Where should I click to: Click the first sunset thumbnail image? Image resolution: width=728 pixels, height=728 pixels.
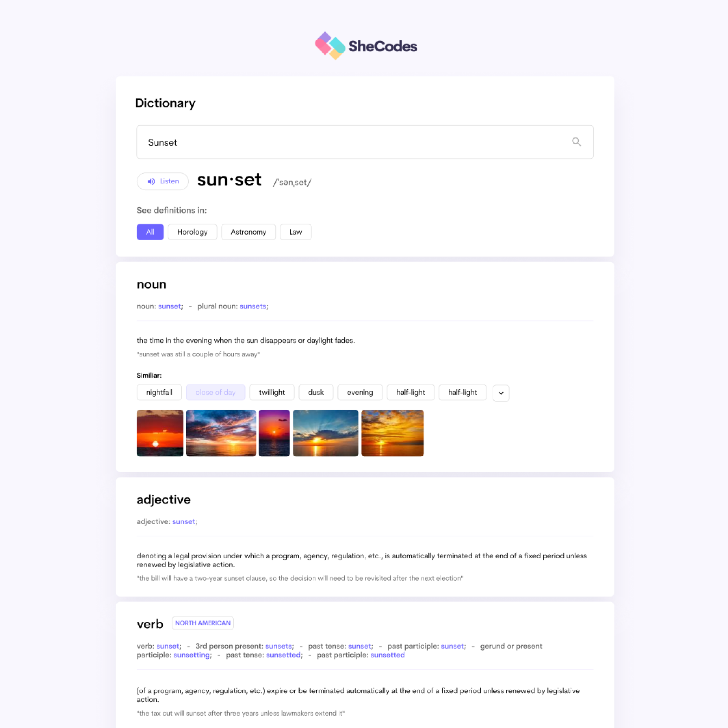159,433
